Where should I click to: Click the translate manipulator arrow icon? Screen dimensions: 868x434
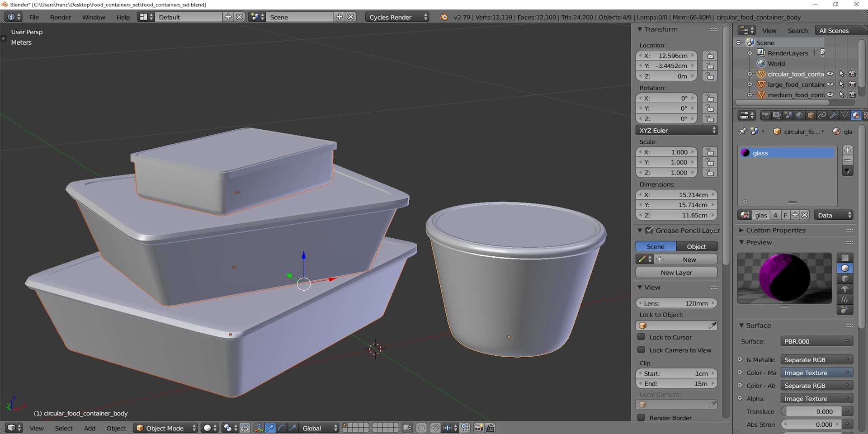click(x=270, y=428)
